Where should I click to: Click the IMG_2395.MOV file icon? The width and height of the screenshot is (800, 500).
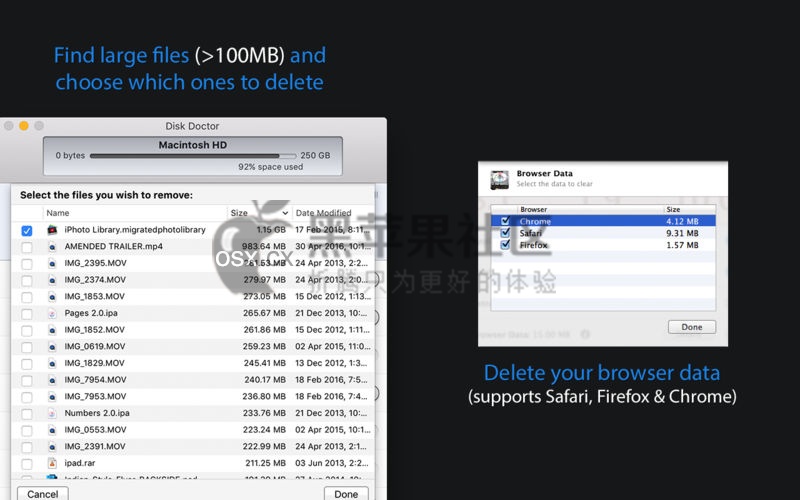tap(52, 263)
